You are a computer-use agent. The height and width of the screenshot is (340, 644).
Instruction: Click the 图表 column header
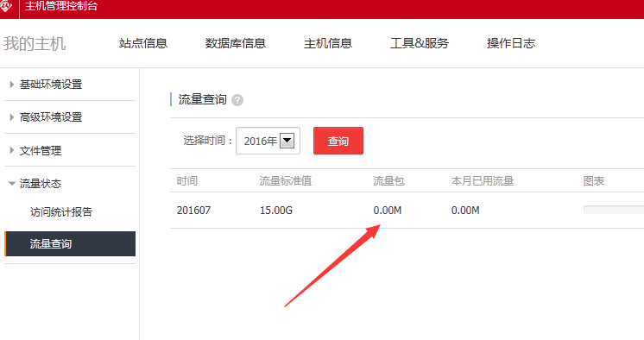pyautogui.click(x=593, y=180)
